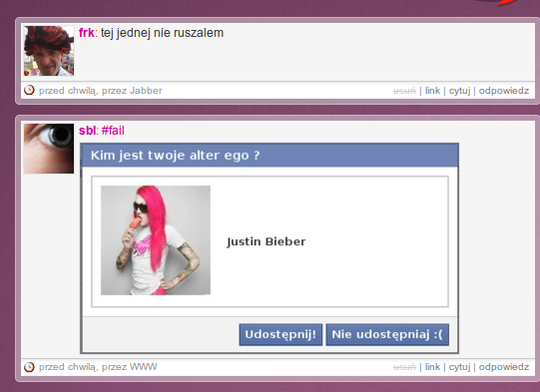The width and height of the screenshot is (540, 392).
Task: Click the 'Nie udostępniaj :(' button
Action: [387, 334]
